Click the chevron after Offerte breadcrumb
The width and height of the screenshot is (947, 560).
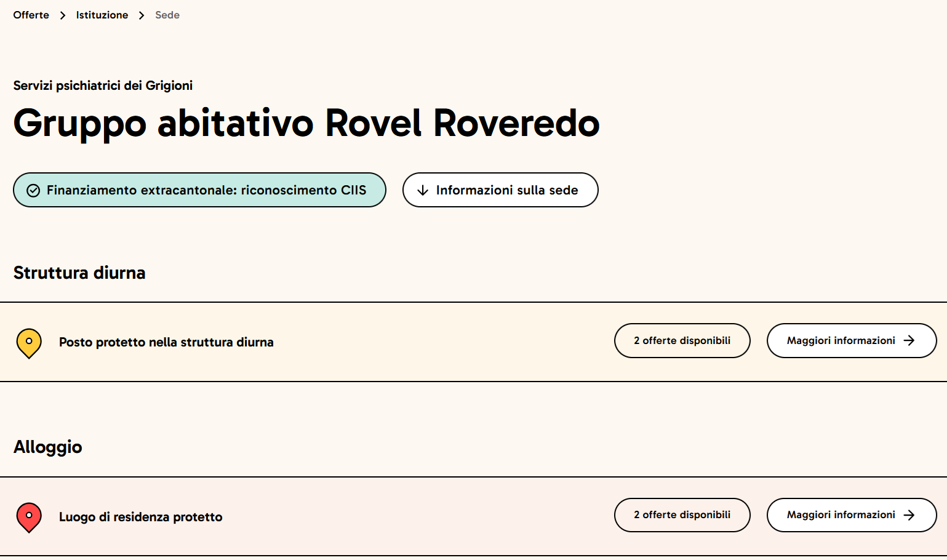click(63, 15)
